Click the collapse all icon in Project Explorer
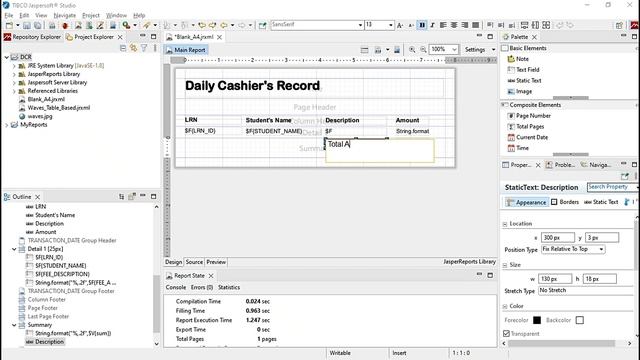The image size is (640, 360). click(123, 48)
